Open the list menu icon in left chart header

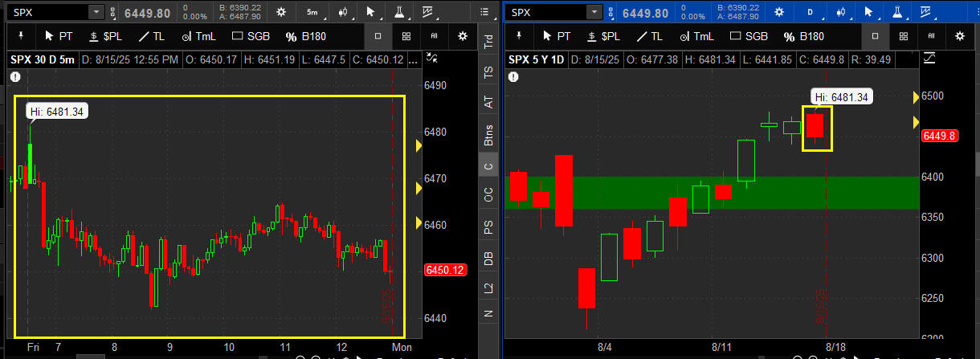(484, 12)
